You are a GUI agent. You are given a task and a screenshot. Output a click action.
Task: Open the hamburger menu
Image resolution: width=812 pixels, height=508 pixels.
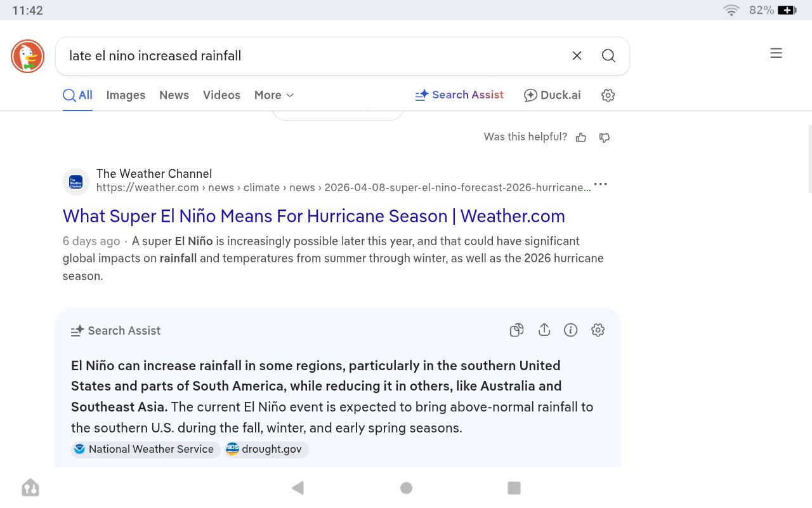pyautogui.click(x=776, y=53)
